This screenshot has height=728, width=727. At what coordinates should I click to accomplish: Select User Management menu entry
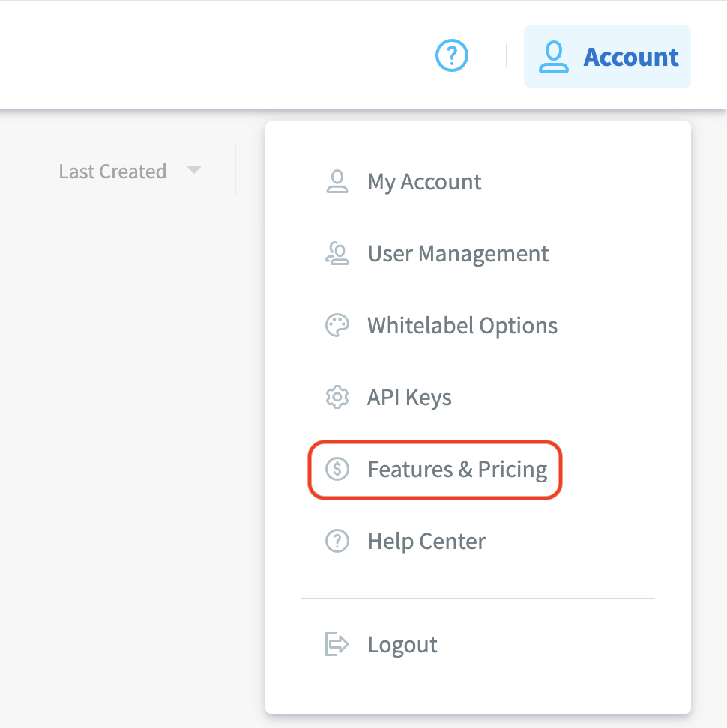point(458,254)
